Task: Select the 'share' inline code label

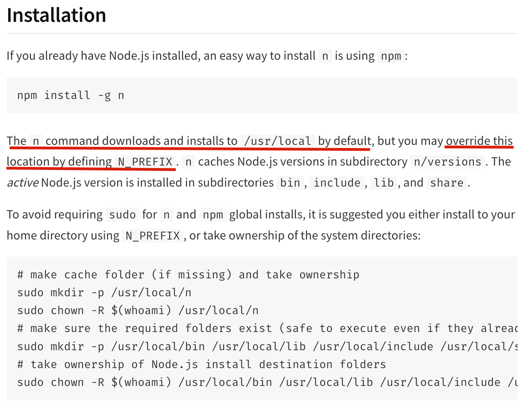Action: [x=447, y=183]
